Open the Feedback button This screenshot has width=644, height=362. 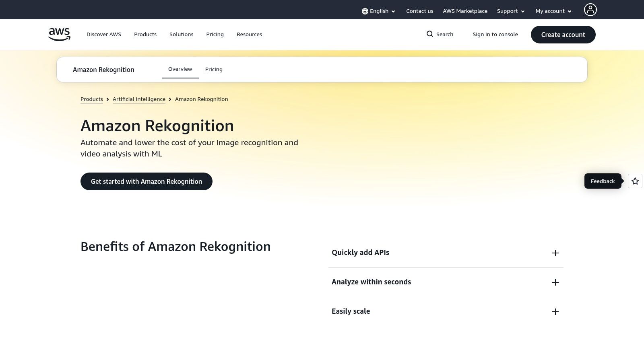pyautogui.click(x=603, y=181)
